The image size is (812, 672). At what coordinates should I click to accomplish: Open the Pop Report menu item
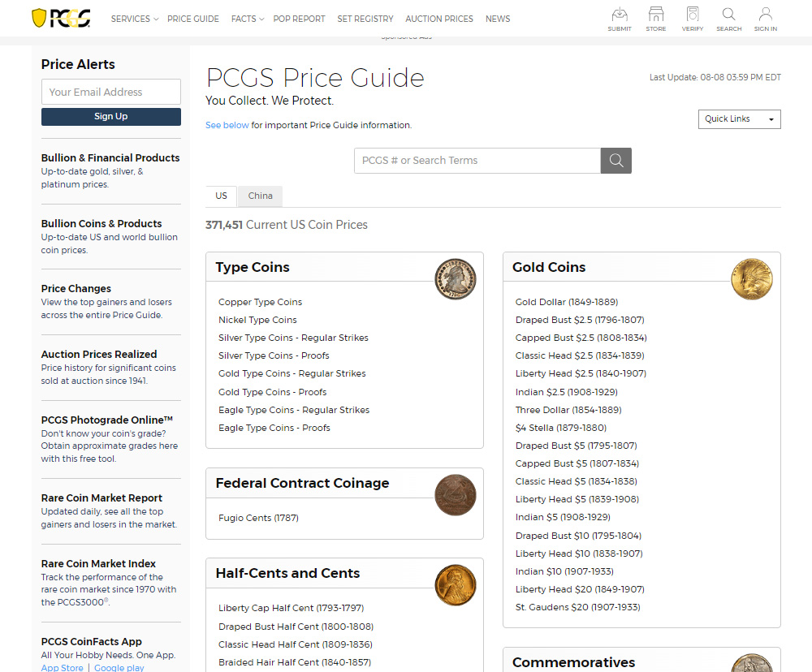click(x=299, y=19)
